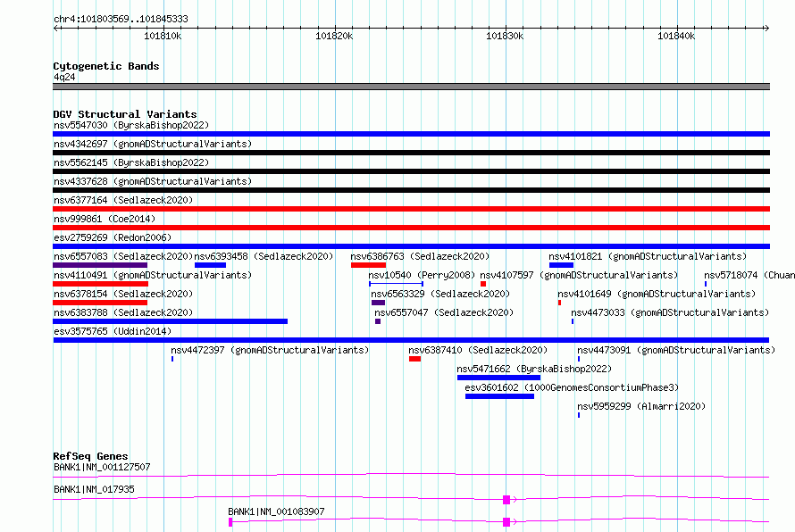The width and height of the screenshot is (795, 532).
Task: Click the nsv4472397 gnomAD variant label
Action: click(270, 350)
